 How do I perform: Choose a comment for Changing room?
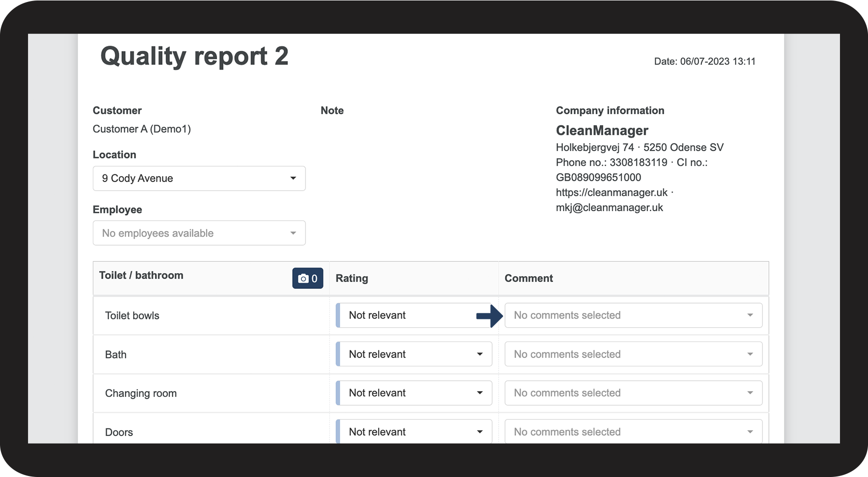633,393
